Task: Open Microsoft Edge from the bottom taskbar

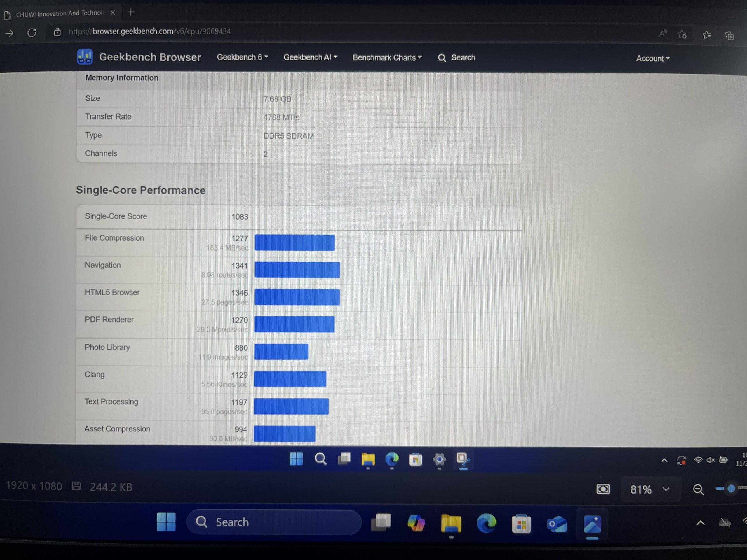Action: pos(486,523)
